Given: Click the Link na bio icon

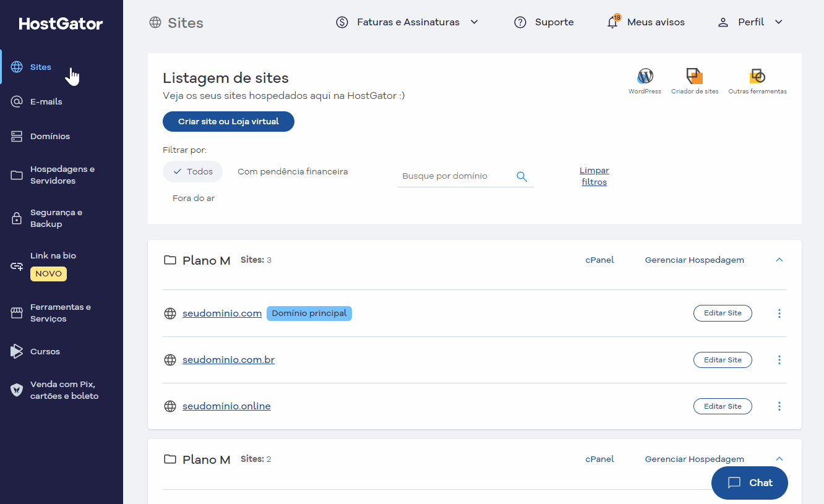Looking at the screenshot, I should 17,267.
